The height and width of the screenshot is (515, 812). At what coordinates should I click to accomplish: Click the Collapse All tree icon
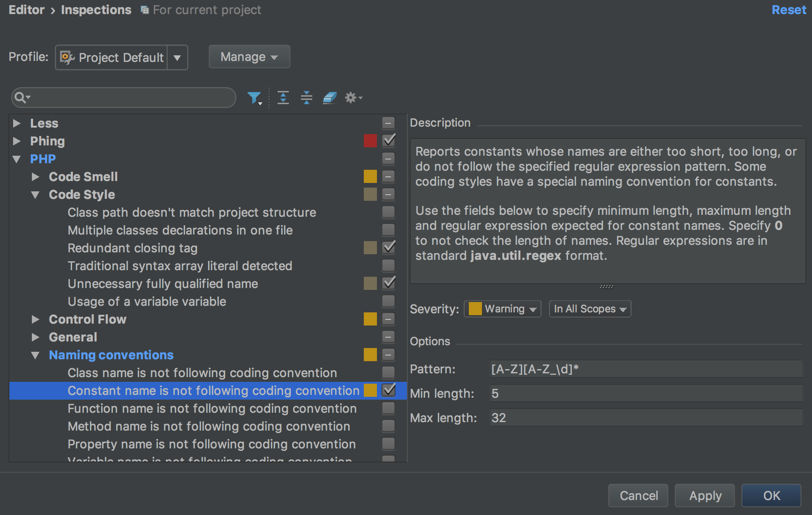307,98
